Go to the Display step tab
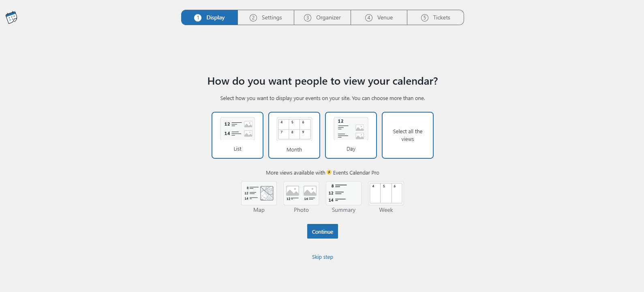Screen dimensions: 644x292 click(210, 17)
